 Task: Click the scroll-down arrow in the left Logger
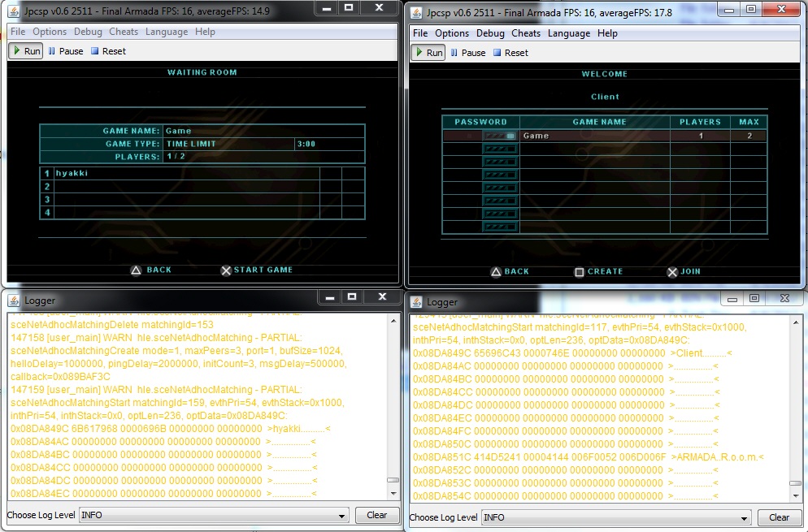393,493
